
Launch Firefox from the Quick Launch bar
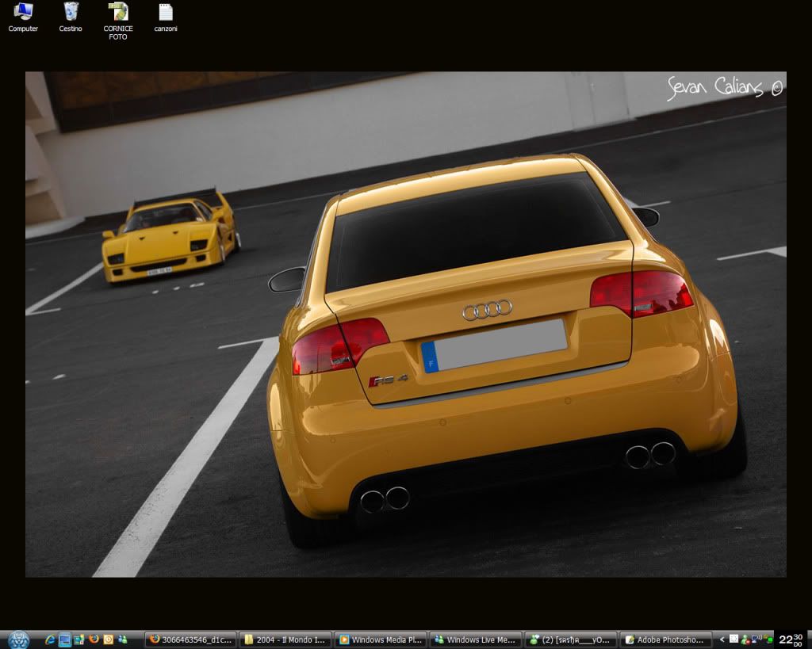tap(94, 639)
